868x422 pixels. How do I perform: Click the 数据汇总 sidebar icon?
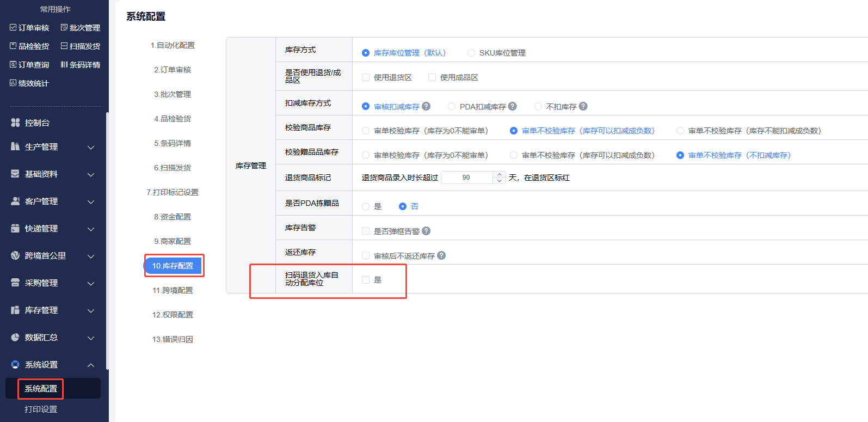pyautogui.click(x=15, y=337)
